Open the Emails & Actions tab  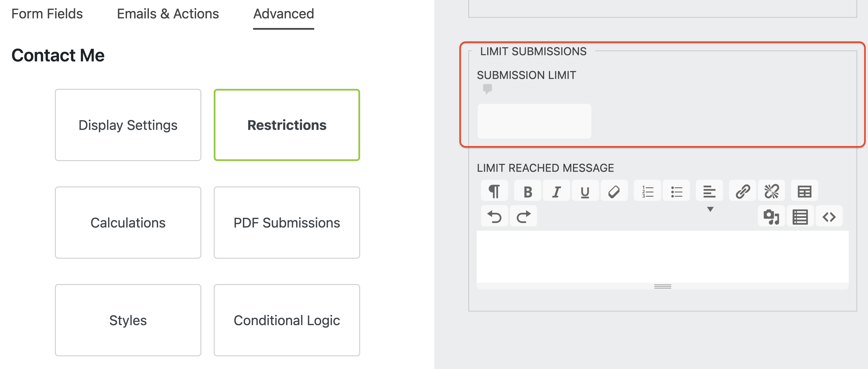(168, 14)
